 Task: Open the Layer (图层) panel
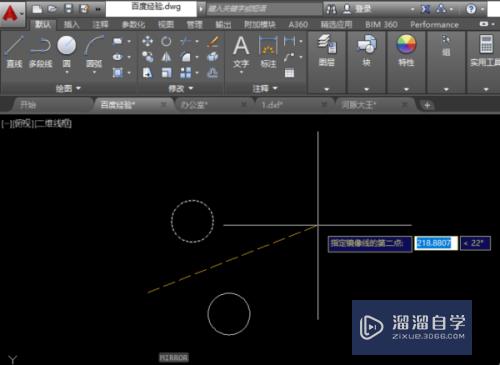coord(327,50)
